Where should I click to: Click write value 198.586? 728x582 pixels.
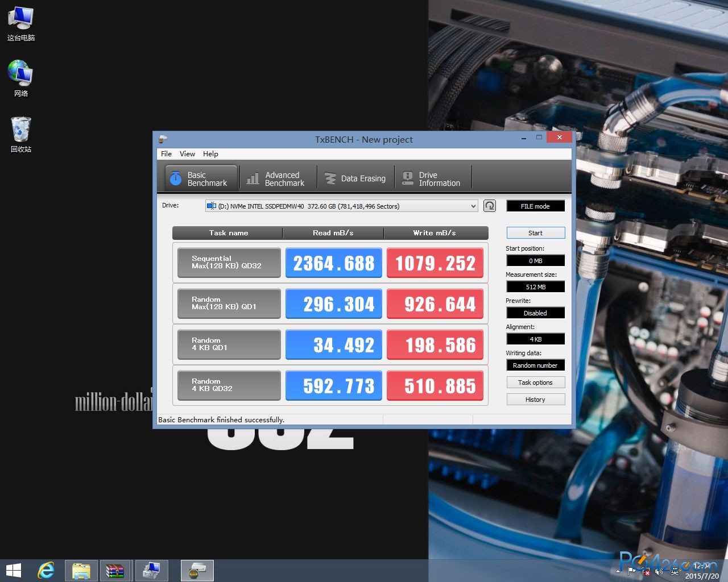coord(435,344)
